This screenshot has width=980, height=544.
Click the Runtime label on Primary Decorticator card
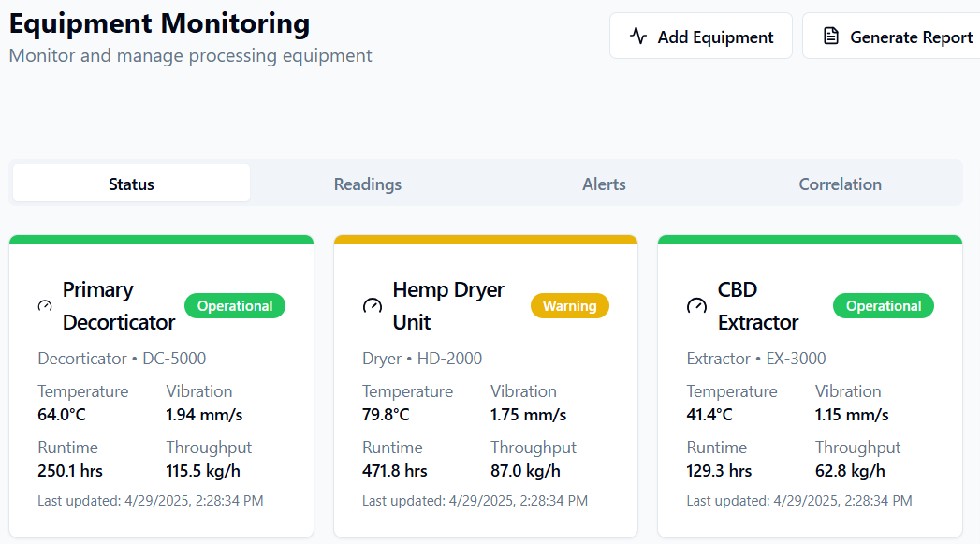[67, 448]
